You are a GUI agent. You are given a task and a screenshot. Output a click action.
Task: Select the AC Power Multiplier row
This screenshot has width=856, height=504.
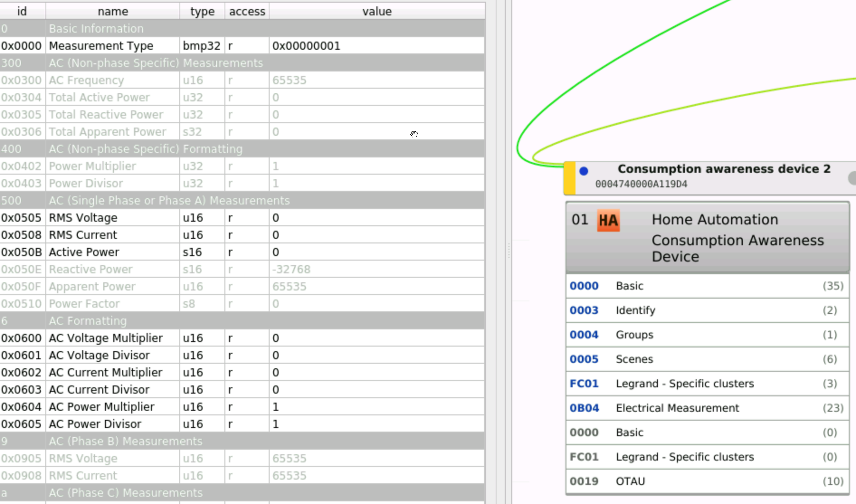(x=243, y=407)
